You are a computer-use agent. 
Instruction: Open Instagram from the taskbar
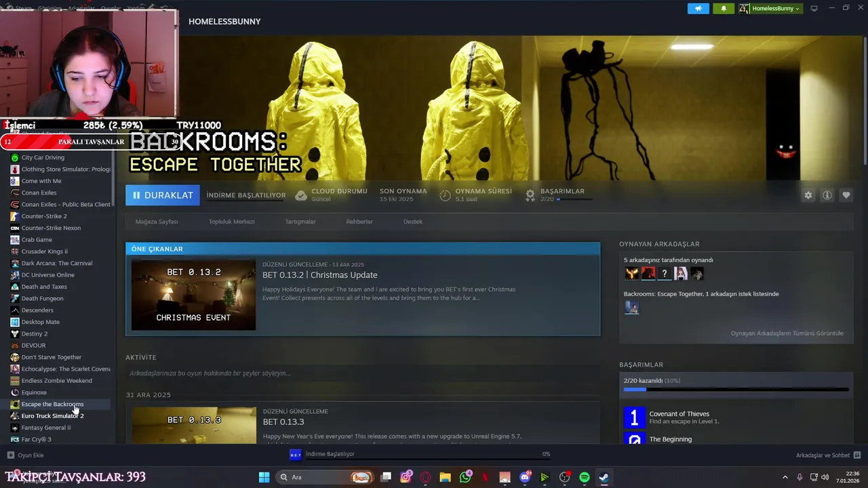point(406,477)
